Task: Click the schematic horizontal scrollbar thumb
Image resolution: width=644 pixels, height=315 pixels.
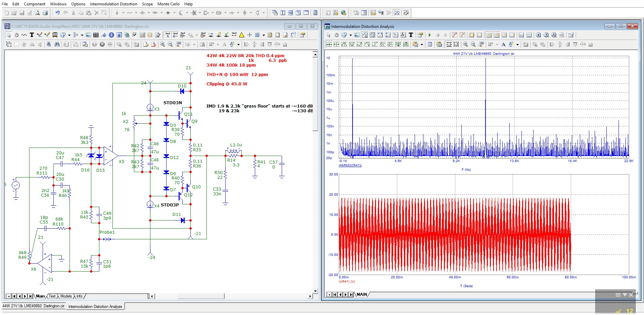Action: click(x=201, y=296)
